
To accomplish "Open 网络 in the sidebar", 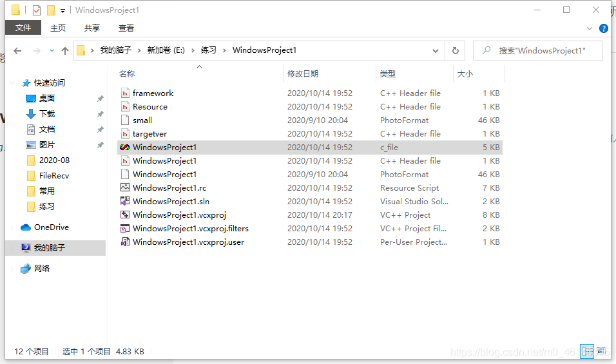I will point(42,268).
